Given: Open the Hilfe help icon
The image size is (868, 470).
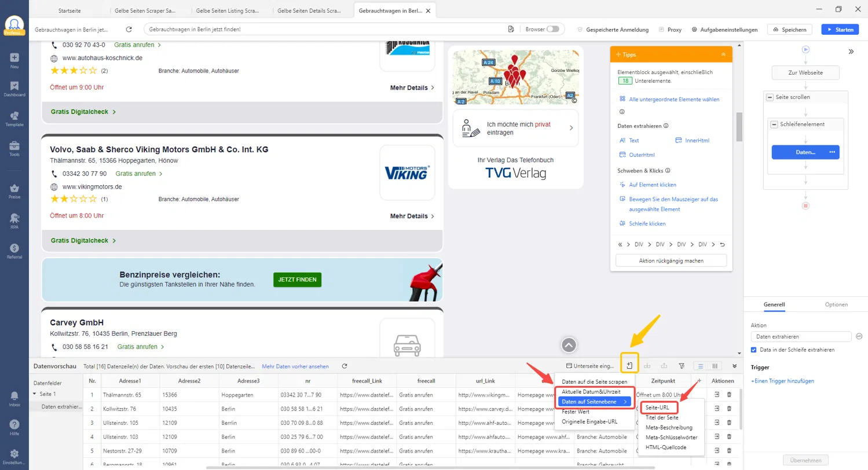Looking at the screenshot, I should (x=14, y=428).
